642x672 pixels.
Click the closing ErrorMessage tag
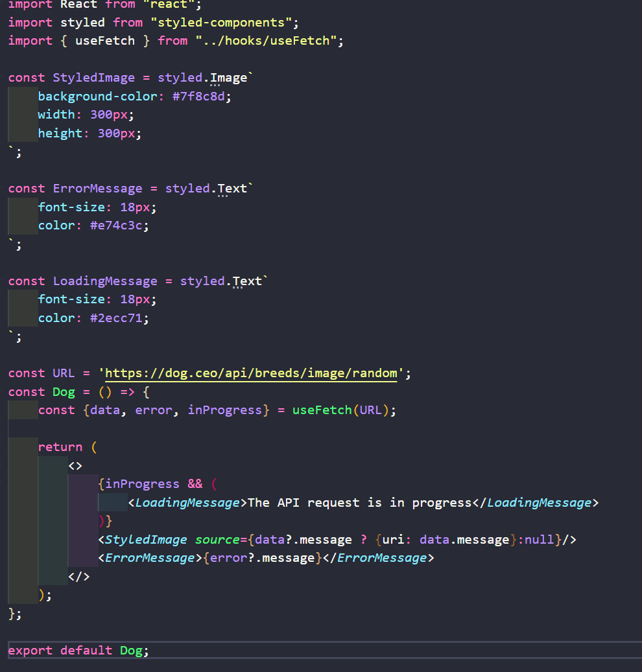coord(378,558)
